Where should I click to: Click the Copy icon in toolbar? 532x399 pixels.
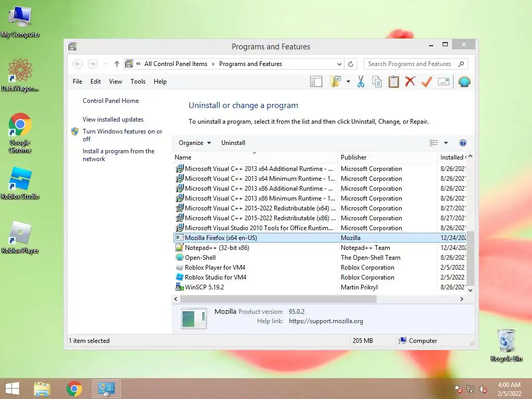[x=377, y=82]
